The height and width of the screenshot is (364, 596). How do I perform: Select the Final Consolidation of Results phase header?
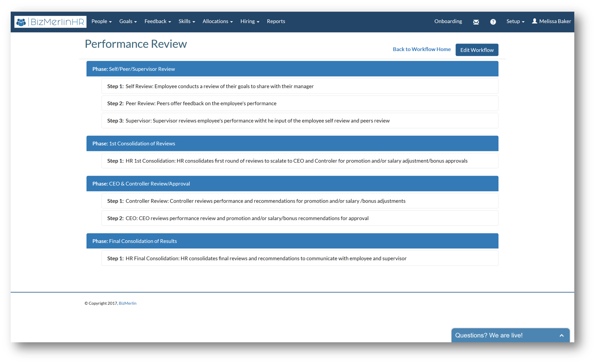pyautogui.click(x=292, y=241)
